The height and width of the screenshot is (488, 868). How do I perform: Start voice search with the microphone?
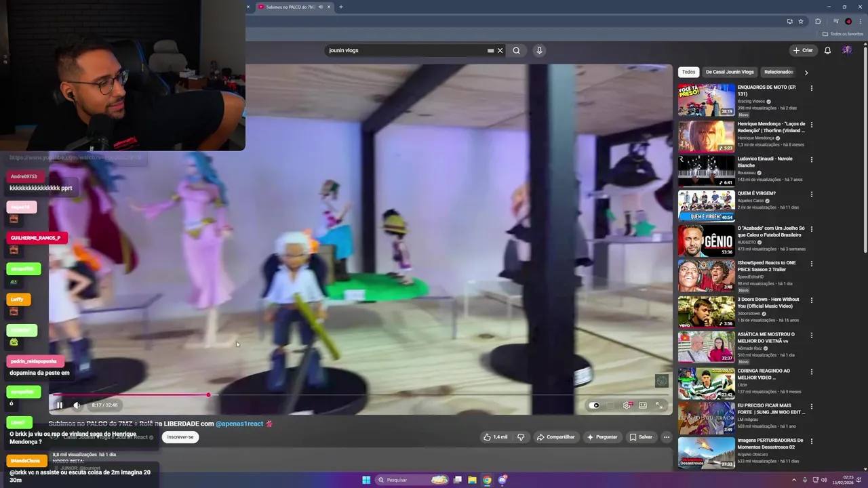coord(539,50)
